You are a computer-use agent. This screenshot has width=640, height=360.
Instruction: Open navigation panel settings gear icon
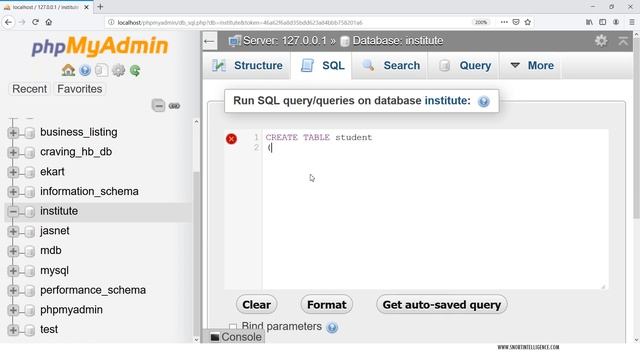click(x=118, y=71)
